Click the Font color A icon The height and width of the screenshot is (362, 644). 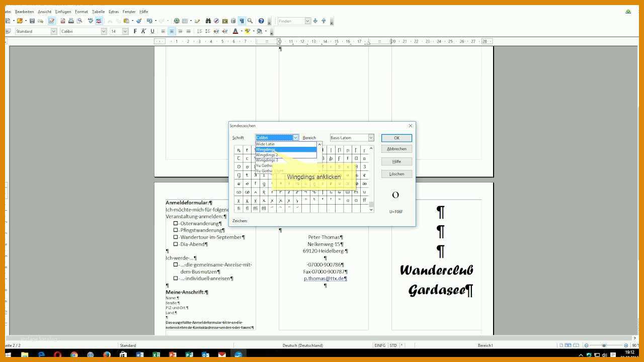[235, 31]
